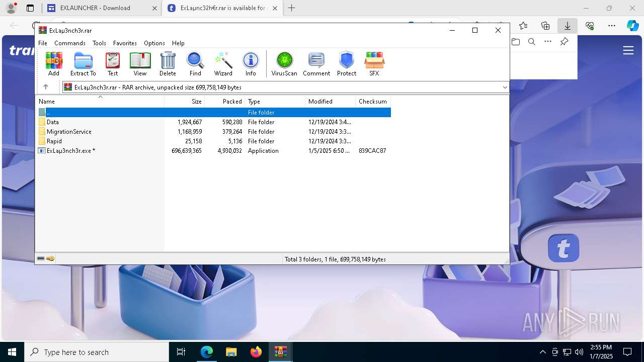The image size is (644, 362).
Task: Go up one level with the arrow
Action: (46, 87)
